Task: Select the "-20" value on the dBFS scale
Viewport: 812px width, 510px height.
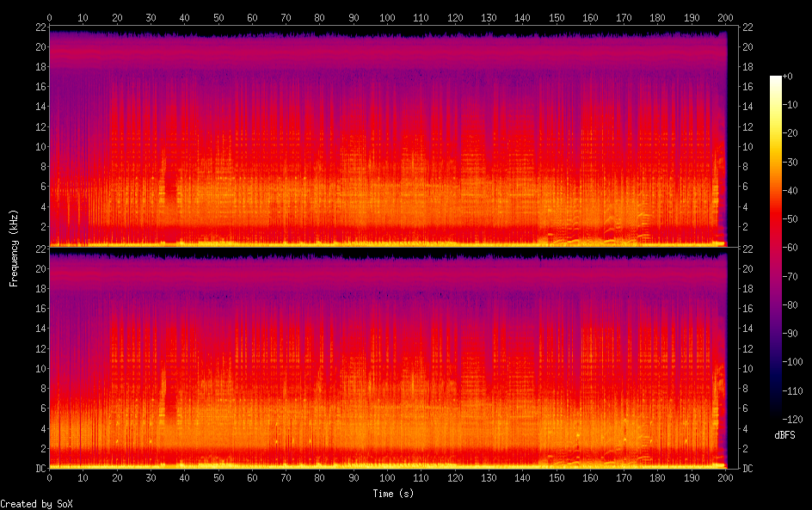Action: pyautogui.click(x=790, y=133)
